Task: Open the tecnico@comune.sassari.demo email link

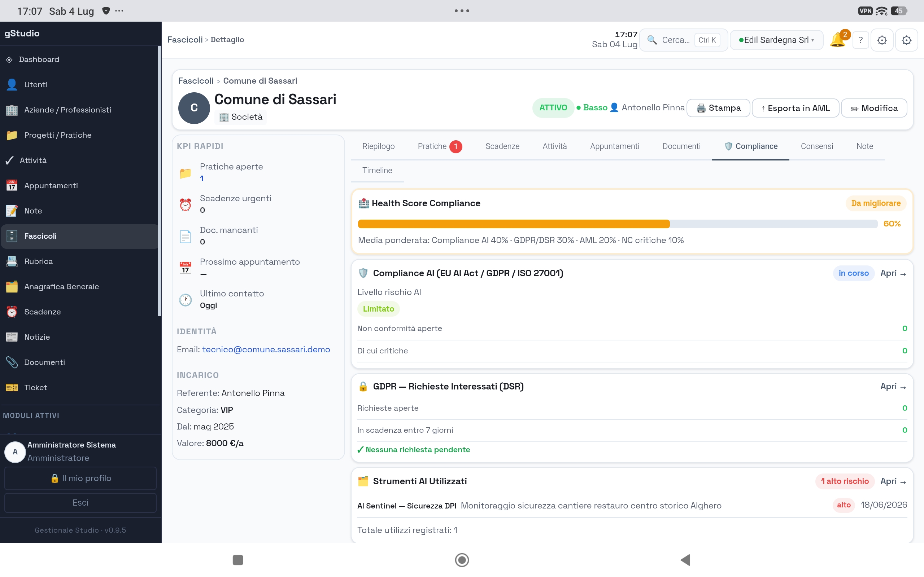Action: (x=266, y=349)
